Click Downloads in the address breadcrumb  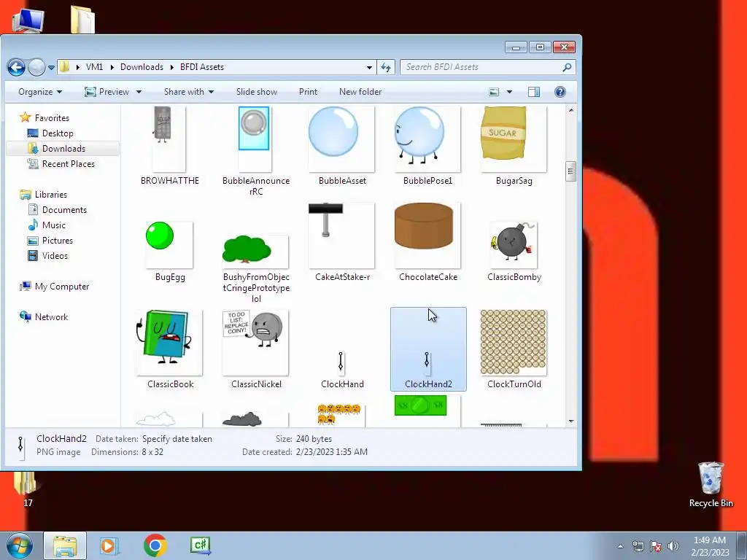(x=142, y=67)
